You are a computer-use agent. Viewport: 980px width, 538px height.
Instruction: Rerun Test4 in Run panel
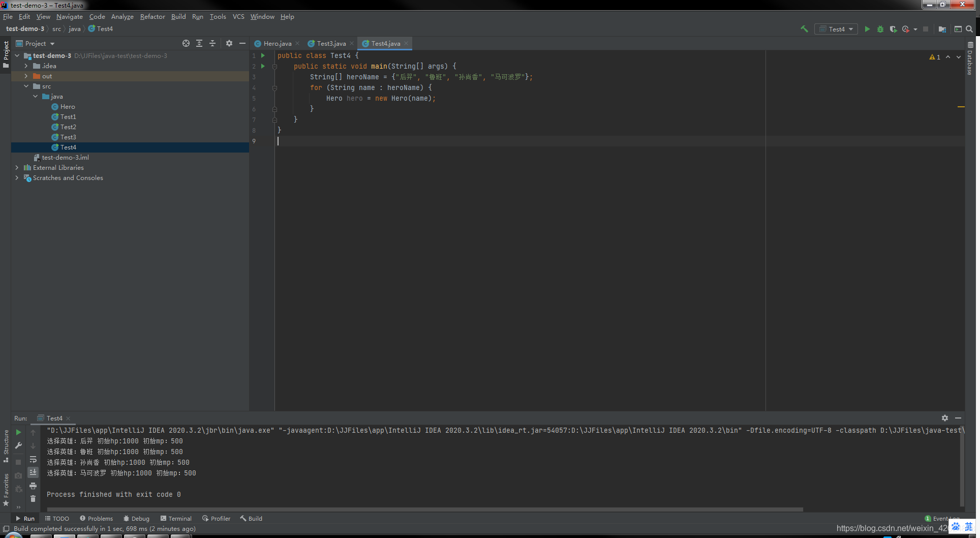[x=18, y=432]
